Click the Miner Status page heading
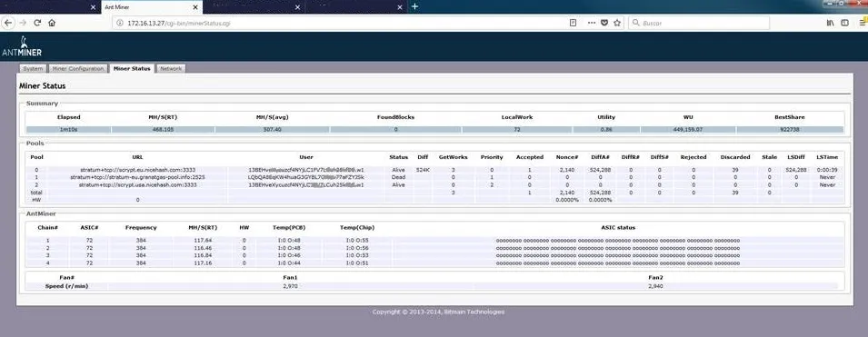The width and height of the screenshot is (868, 337). [43, 86]
